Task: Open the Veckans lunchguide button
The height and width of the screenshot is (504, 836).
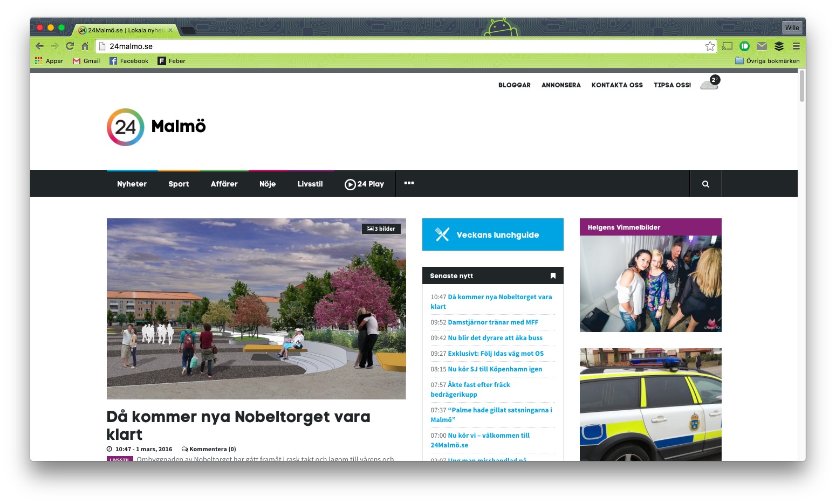Action: point(492,234)
